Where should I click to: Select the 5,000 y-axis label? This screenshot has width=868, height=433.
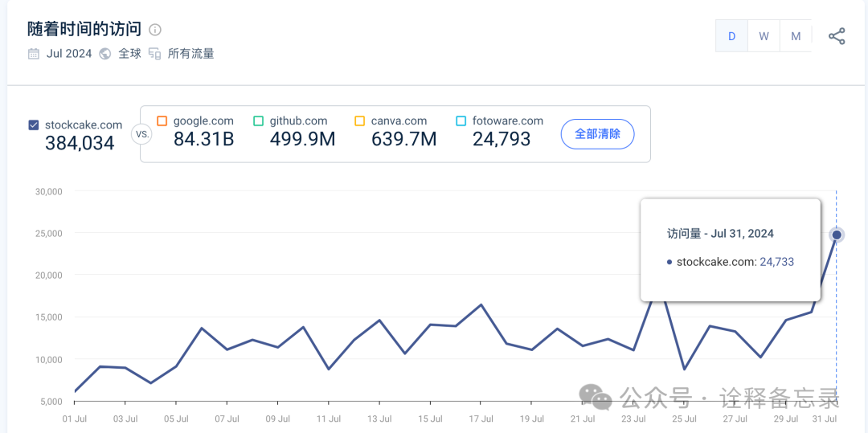pos(51,402)
